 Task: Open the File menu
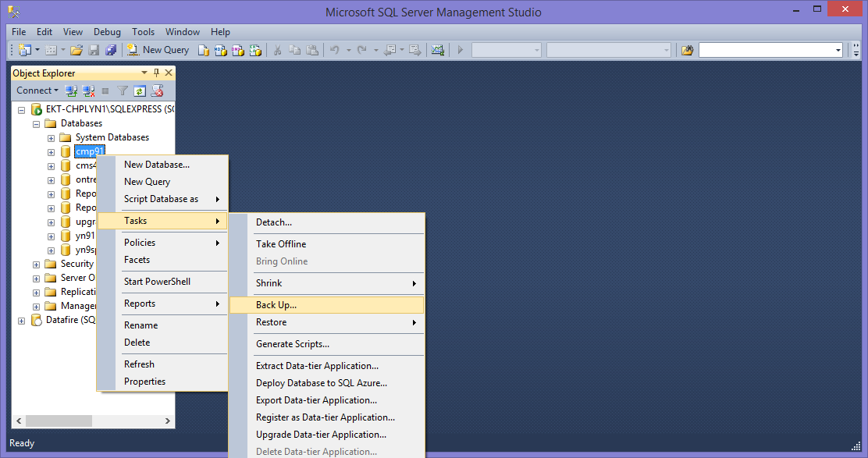(x=19, y=31)
